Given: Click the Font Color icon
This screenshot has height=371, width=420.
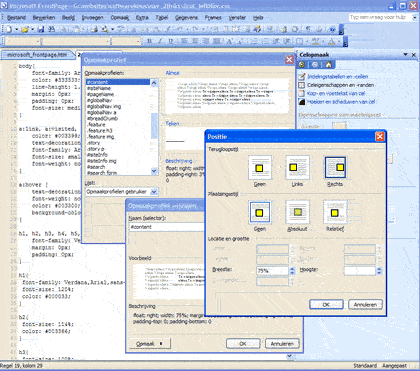Looking at the screenshot, I should tap(331, 41).
